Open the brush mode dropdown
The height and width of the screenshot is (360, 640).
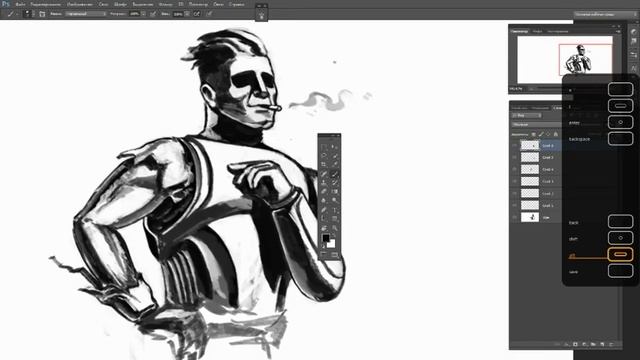[86, 13]
